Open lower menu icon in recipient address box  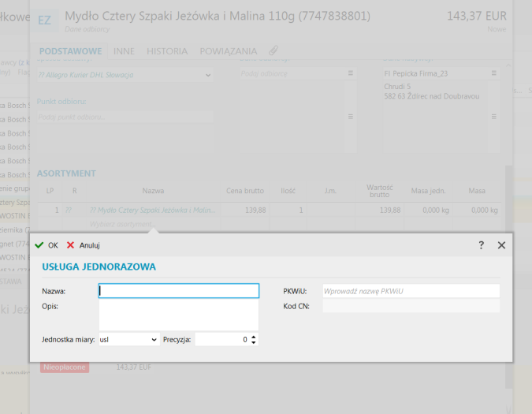tap(351, 117)
